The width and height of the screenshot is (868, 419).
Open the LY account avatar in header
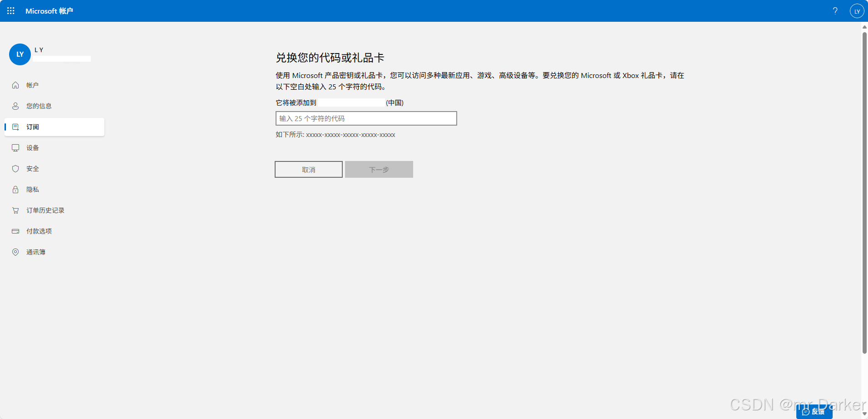(x=857, y=11)
